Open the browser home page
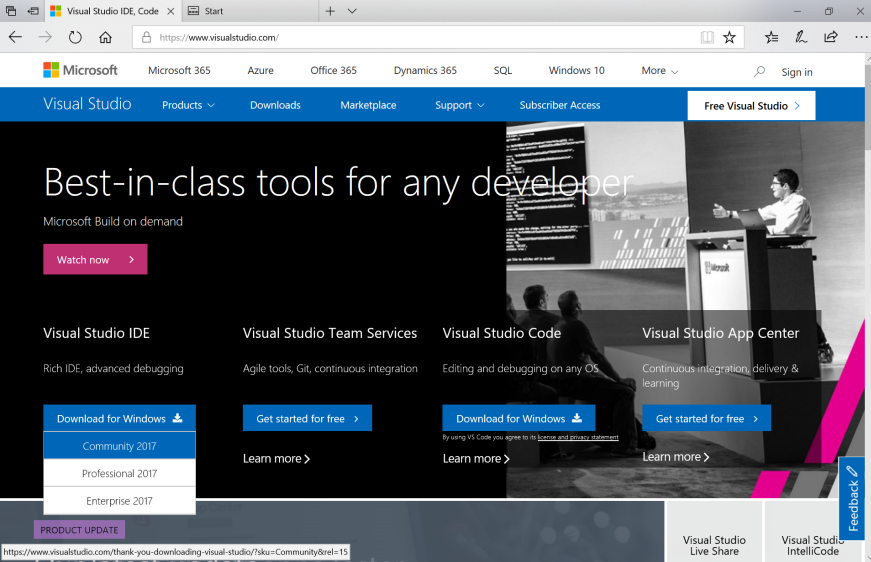This screenshot has height=562, width=871. click(x=105, y=37)
